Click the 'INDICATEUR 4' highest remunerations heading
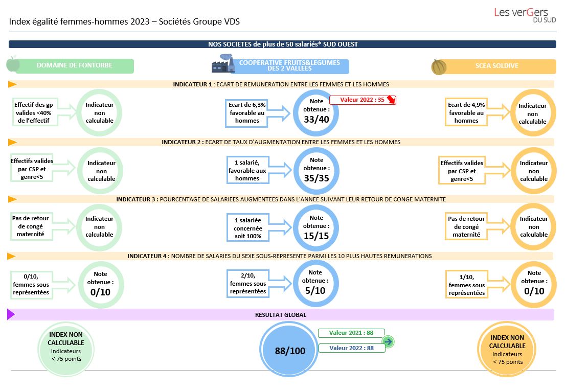 click(280, 256)
